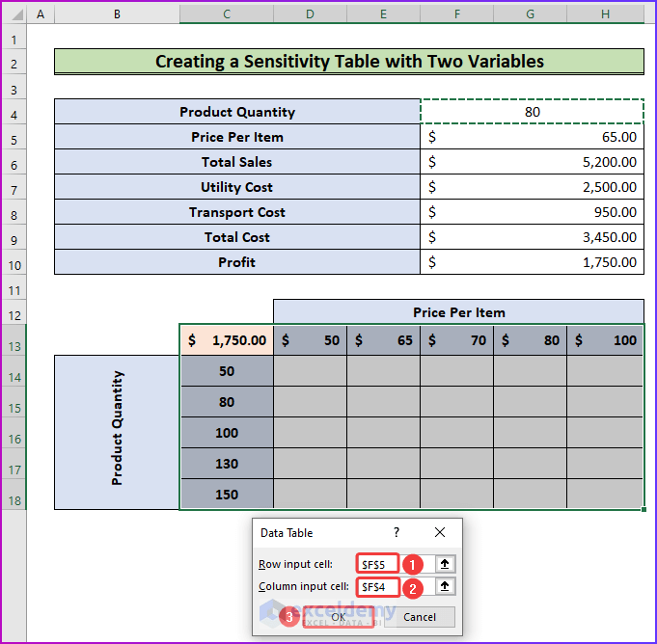The width and height of the screenshot is (657, 644).
Task: Click the 'Price Per Item' label in row 5
Action: point(237,137)
